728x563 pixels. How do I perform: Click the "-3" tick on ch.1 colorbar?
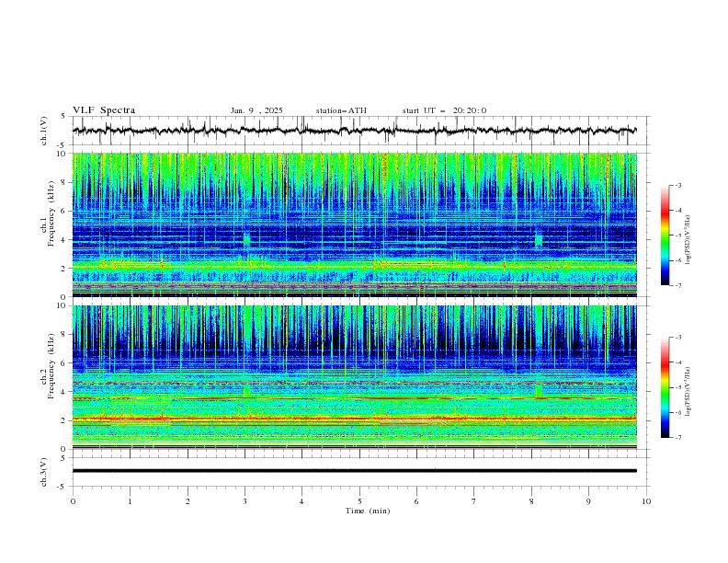pyautogui.click(x=677, y=185)
